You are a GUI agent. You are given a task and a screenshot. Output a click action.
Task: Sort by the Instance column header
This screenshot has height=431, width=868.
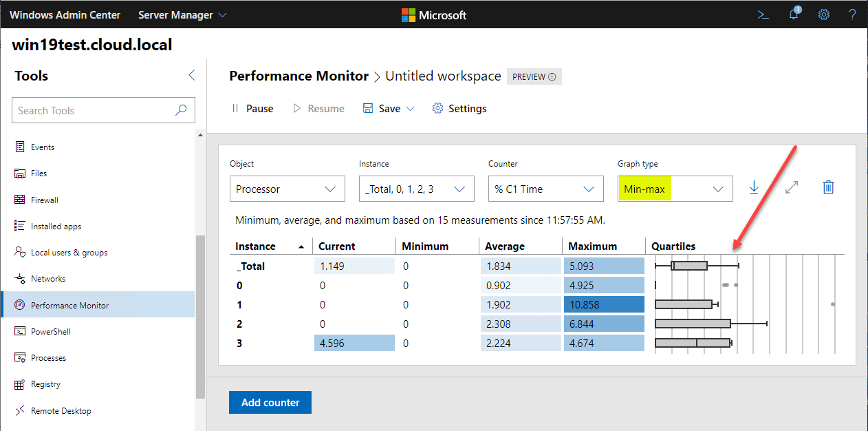pyautogui.click(x=256, y=246)
